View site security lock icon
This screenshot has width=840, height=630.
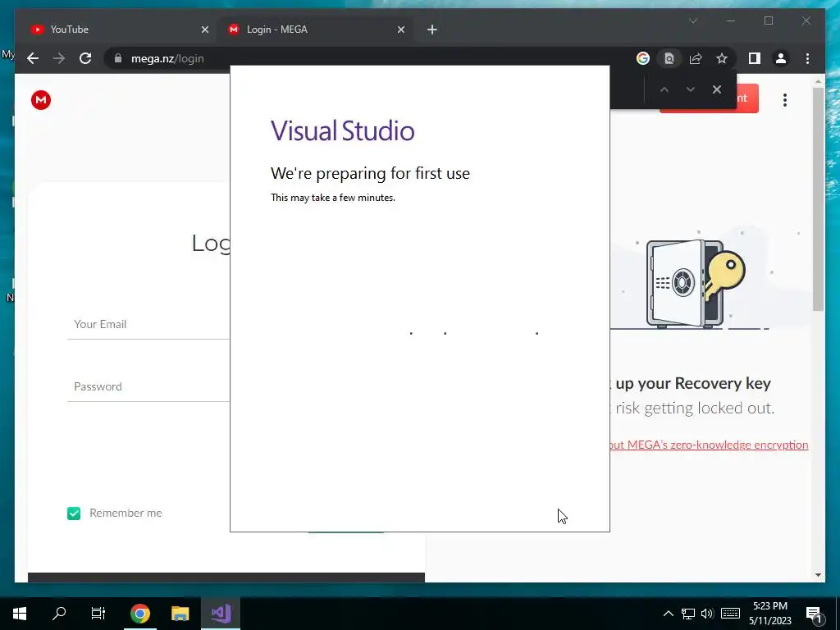pyautogui.click(x=118, y=58)
